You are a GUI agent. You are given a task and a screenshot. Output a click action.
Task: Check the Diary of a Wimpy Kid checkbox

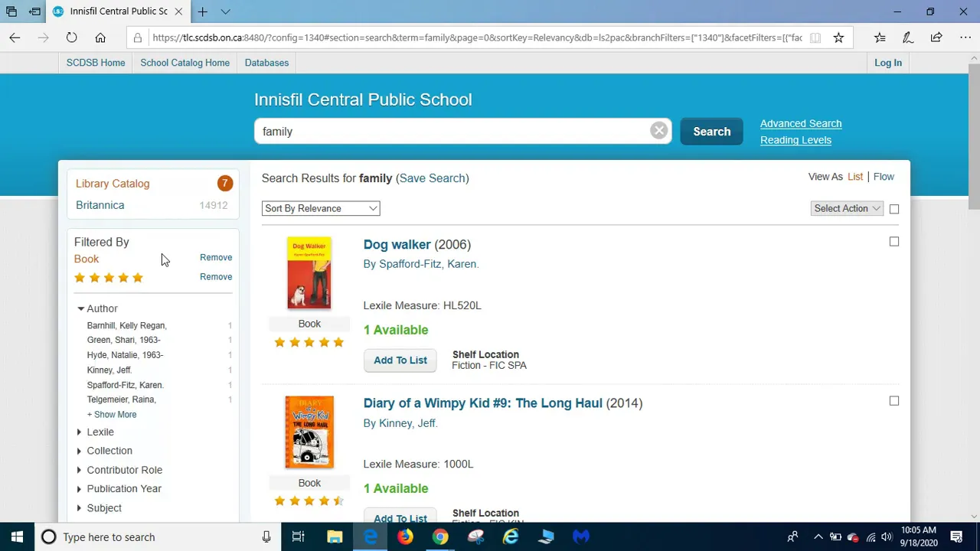(893, 401)
